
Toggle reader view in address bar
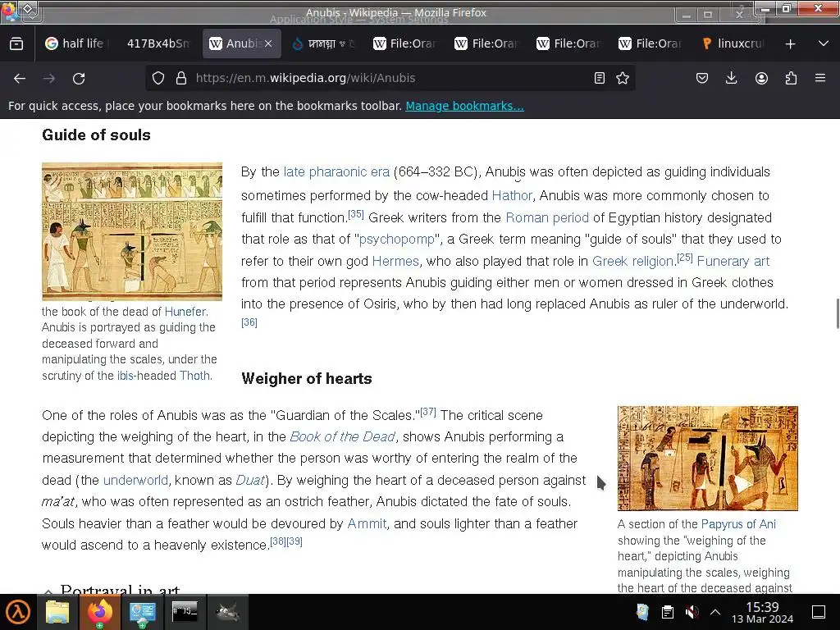600,78
